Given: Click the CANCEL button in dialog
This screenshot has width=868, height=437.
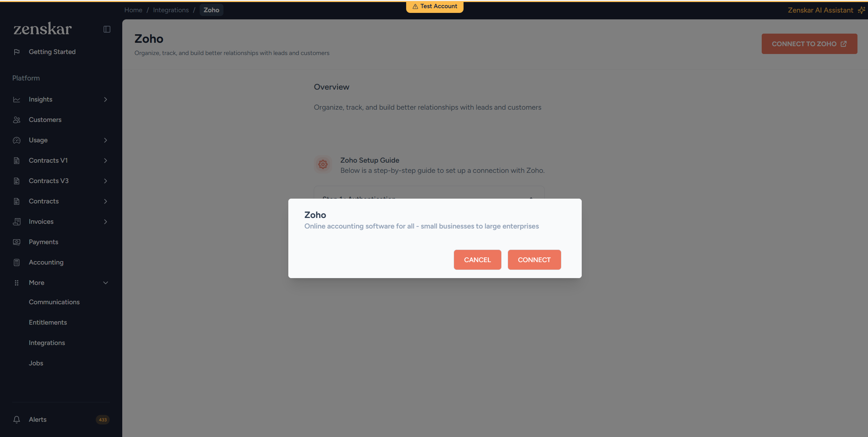Looking at the screenshot, I should click(477, 260).
